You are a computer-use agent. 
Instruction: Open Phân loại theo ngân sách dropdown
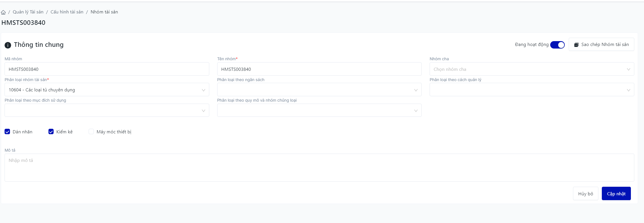[x=319, y=90]
